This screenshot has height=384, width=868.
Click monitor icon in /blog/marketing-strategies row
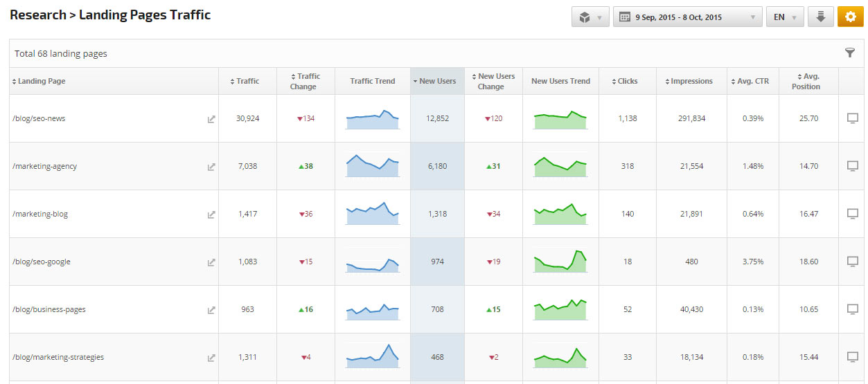click(x=853, y=357)
